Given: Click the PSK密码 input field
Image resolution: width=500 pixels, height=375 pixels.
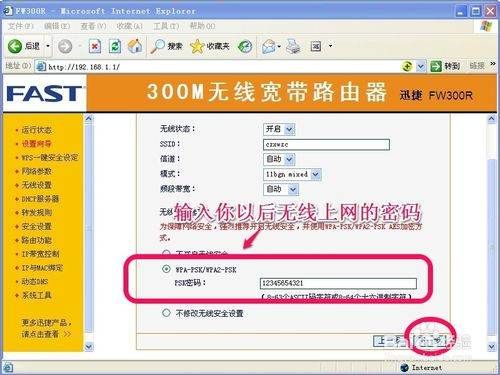Looking at the screenshot, I should point(338,283).
